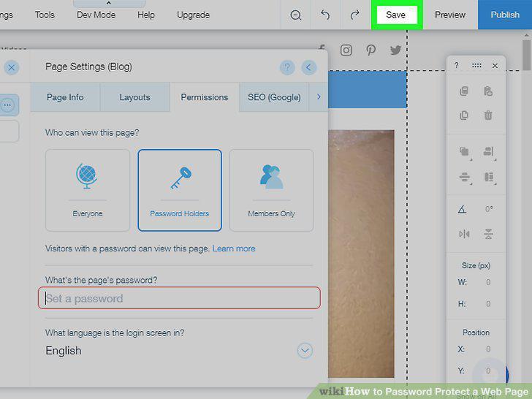Publish the site
This screenshot has height=399, width=532.
(x=505, y=15)
